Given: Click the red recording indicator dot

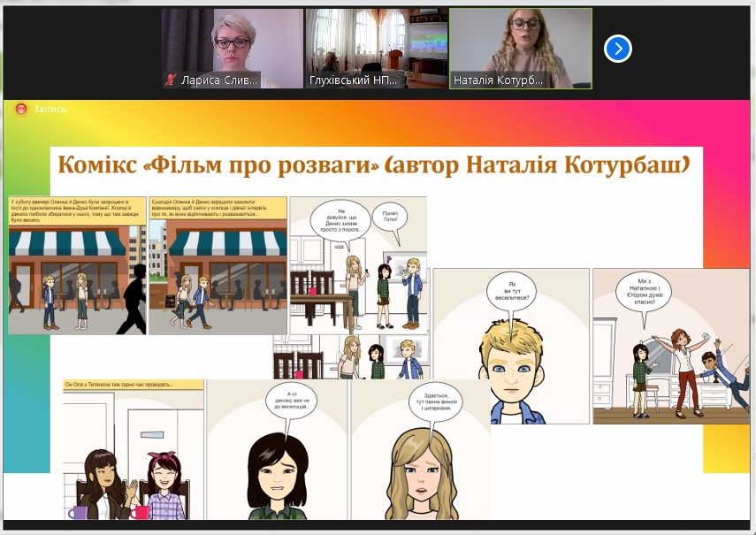Looking at the screenshot, I should (21, 109).
